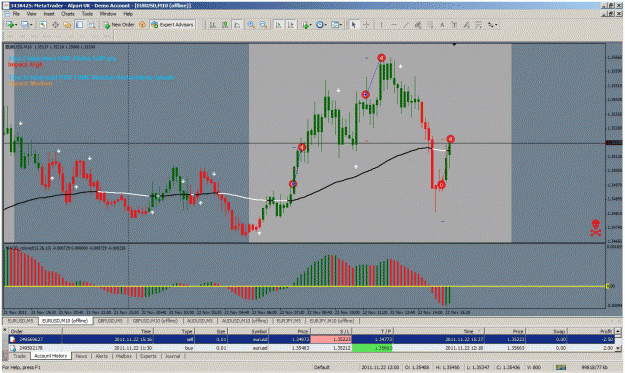The image size is (625, 373).
Task: Open the Alerts terminal tab
Action: pyautogui.click(x=102, y=356)
